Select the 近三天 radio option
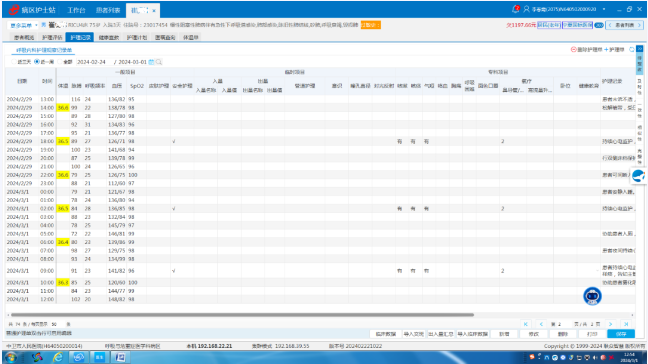This screenshot has height=364, width=648. point(14,62)
